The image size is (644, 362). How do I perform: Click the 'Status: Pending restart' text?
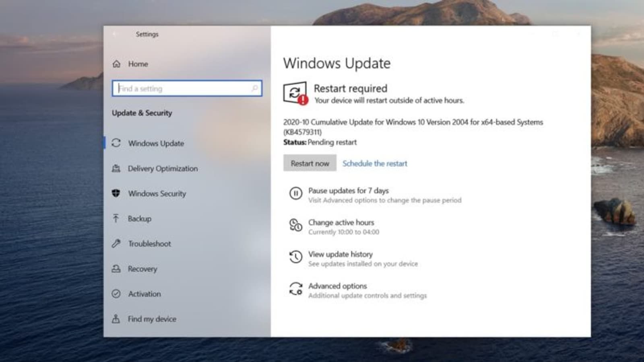320,142
